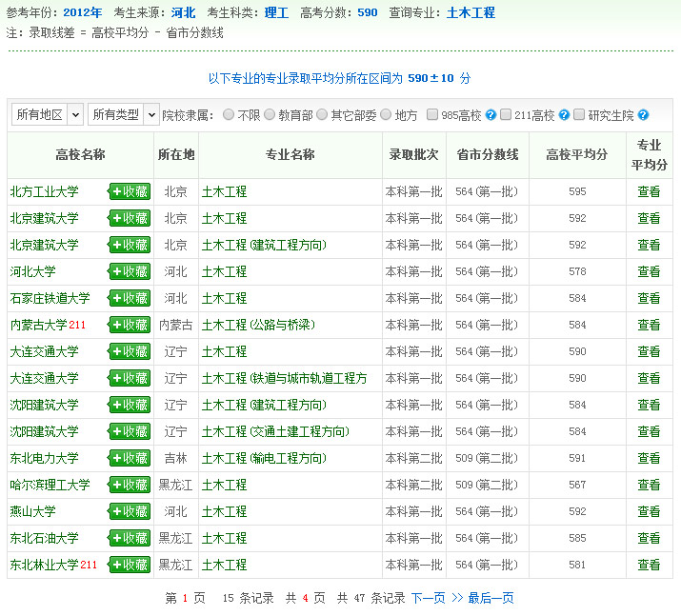Favorite 内蒙古大学 using +收藏
681x616 pixels.
coord(130,325)
